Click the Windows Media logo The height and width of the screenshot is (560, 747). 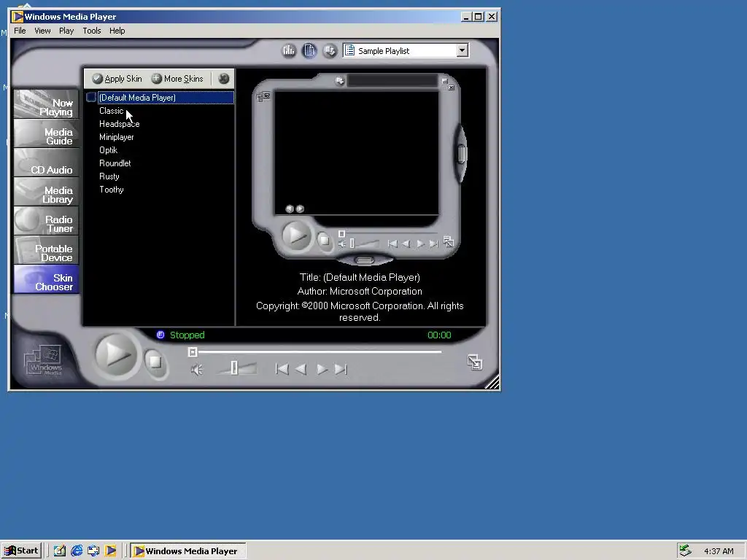click(44, 362)
